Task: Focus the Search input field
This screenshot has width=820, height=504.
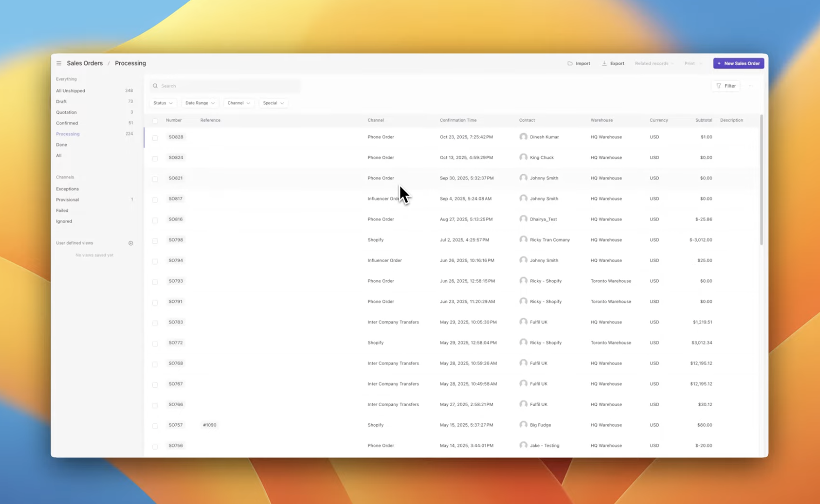Action: [225, 86]
